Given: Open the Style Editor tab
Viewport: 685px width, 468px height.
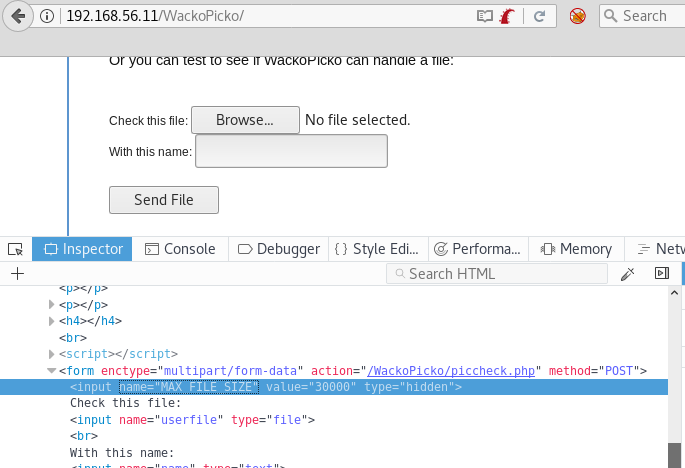Looking at the screenshot, I should coord(377,249).
